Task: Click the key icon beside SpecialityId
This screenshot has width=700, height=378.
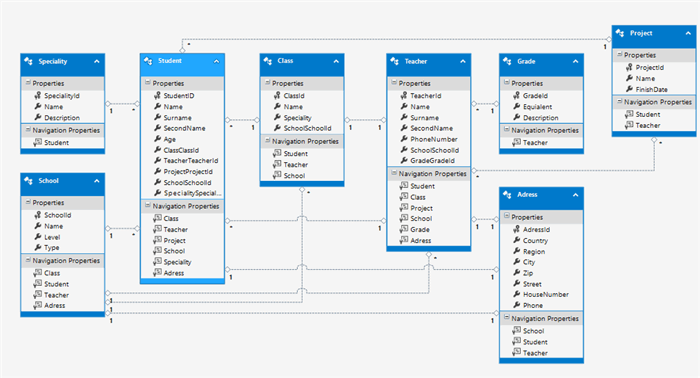Action: (x=38, y=96)
